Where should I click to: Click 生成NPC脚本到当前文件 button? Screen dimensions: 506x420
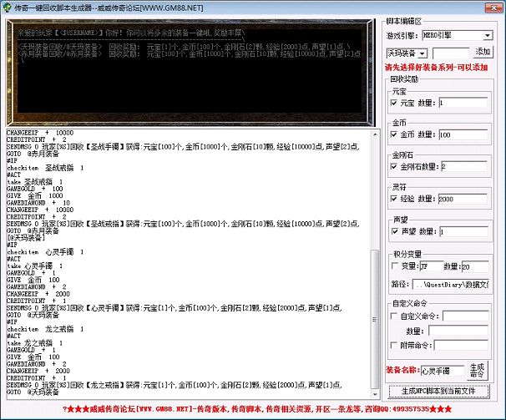438,391
